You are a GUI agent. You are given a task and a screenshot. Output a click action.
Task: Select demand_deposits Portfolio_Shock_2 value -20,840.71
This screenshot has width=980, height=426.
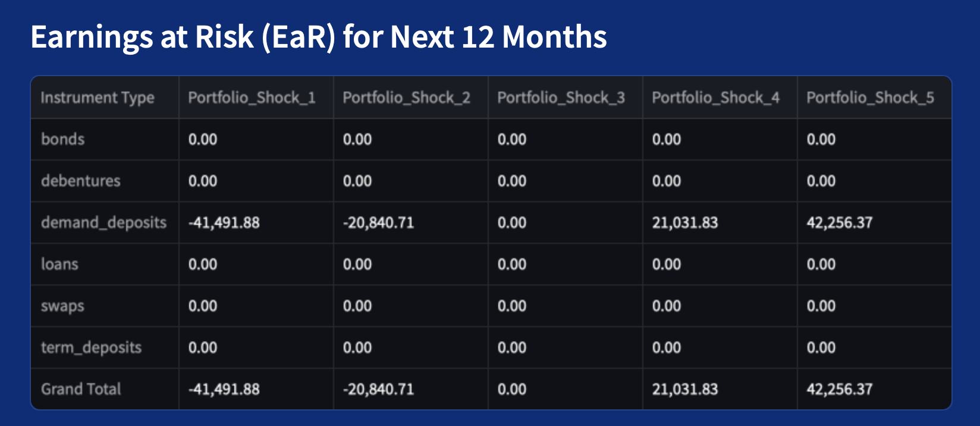378,223
